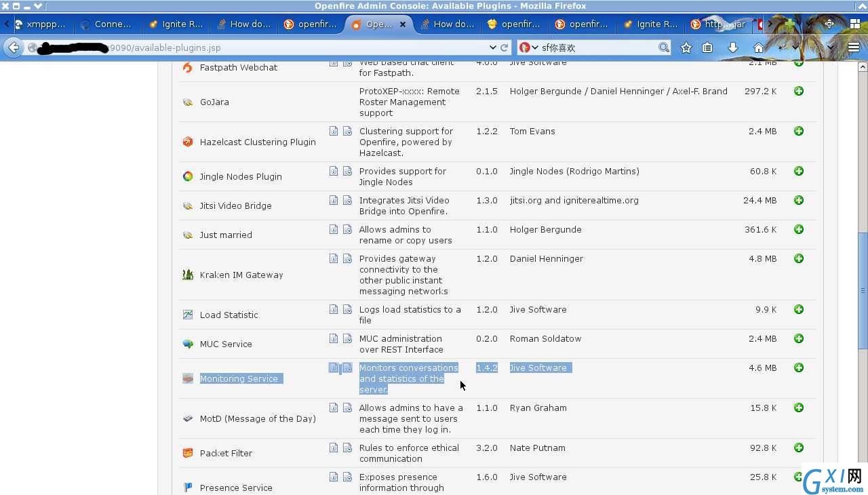Install the Jingle Nodes Plugin
This screenshot has height=495, width=868.
(799, 171)
